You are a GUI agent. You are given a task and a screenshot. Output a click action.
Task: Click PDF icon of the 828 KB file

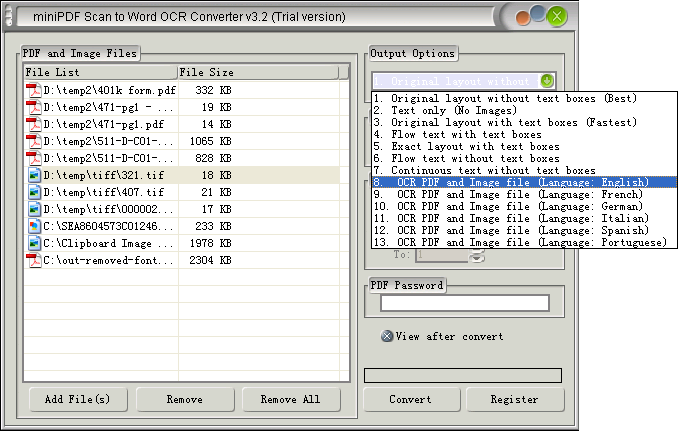click(34, 158)
